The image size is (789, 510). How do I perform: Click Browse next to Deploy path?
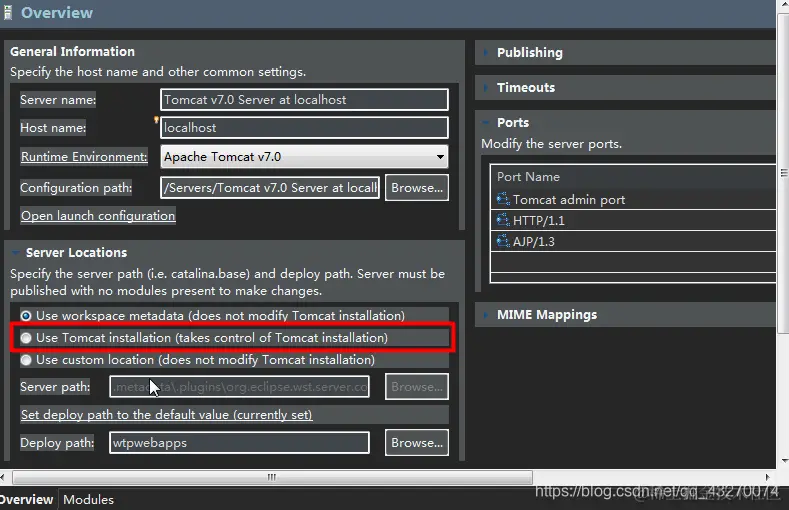tap(417, 443)
